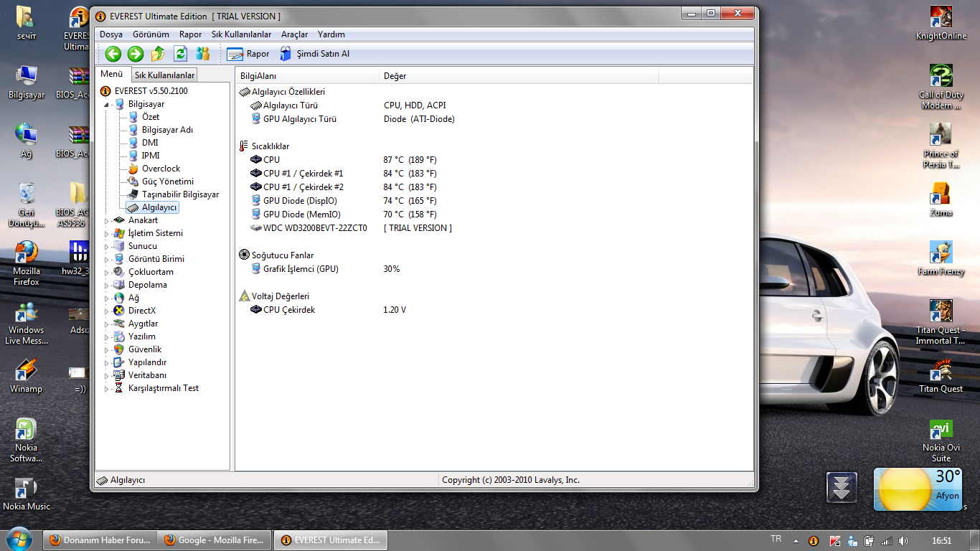Click the volume icon in system tray
The height and width of the screenshot is (551, 980).
click(x=903, y=541)
